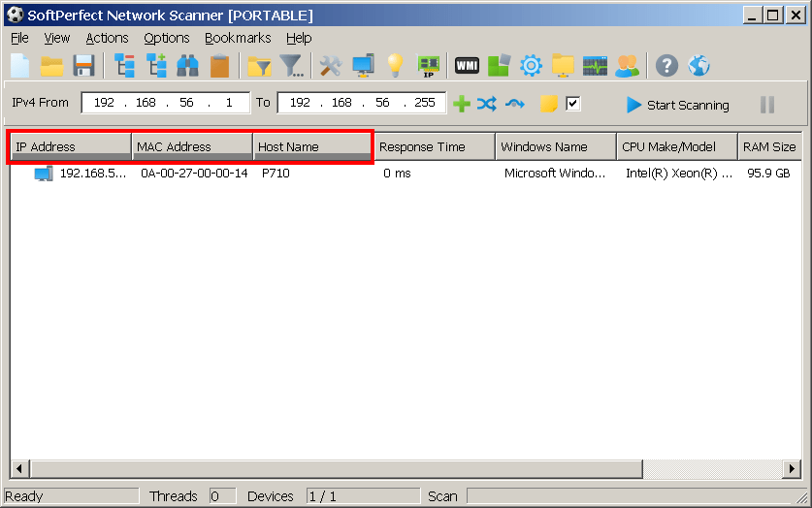Open Program Options wrench icon
812x508 pixels.
pyautogui.click(x=331, y=66)
